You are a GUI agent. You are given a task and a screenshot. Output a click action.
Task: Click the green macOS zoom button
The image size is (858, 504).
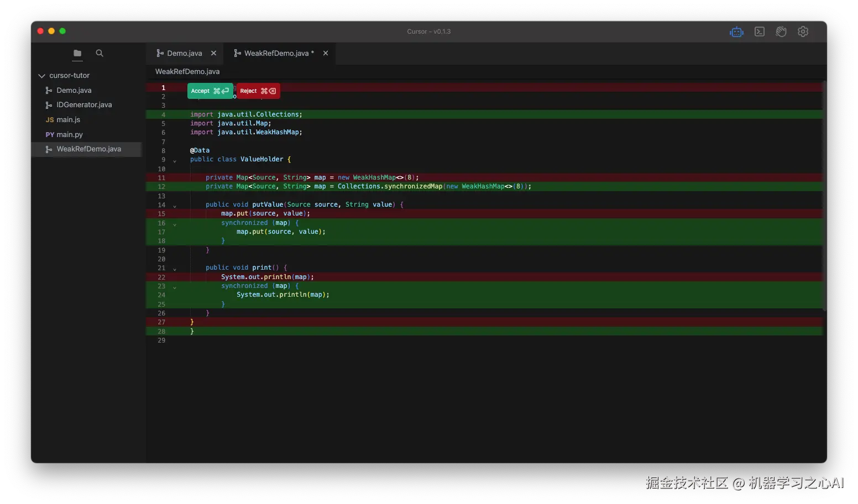pos(62,31)
